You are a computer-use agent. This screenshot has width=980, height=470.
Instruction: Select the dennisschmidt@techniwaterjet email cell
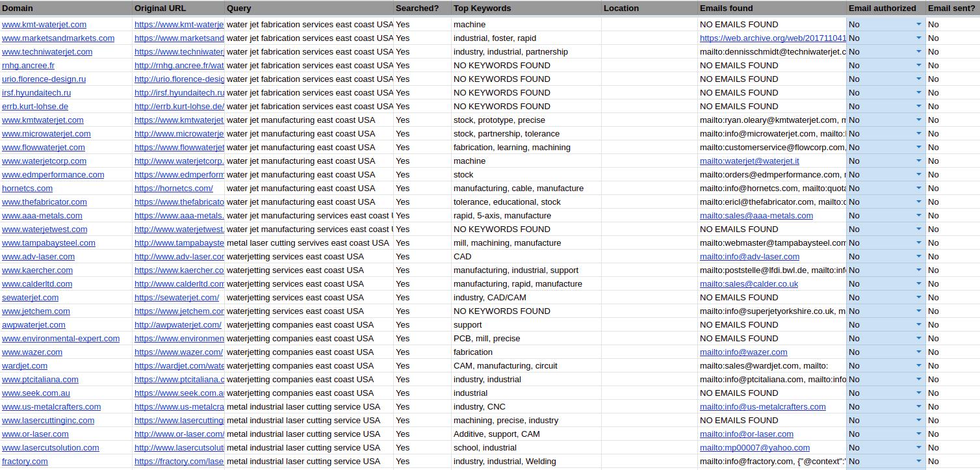click(x=772, y=51)
